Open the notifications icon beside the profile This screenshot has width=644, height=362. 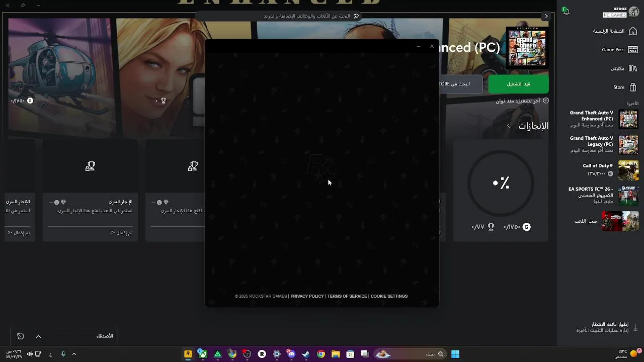[x=566, y=11]
